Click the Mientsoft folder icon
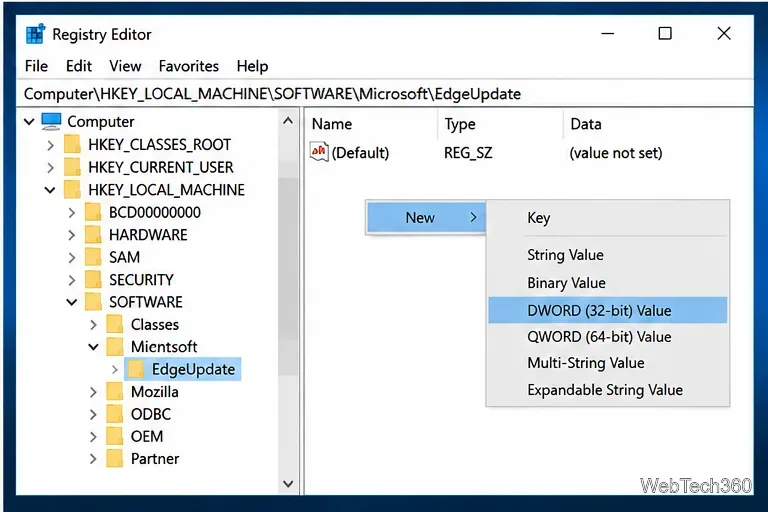The image size is (768, 512). point(115,346)
